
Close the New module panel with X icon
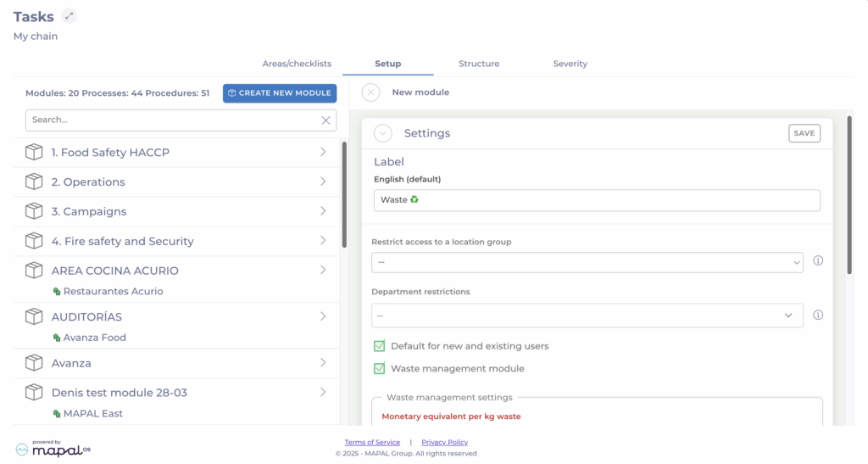click(370, 92)
